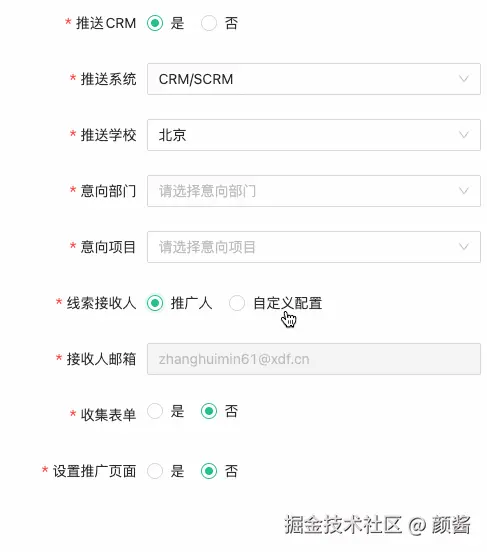487x552 pixels.
Task: Click the 掘金技术社区 watermark text
Action: [343, 525]
